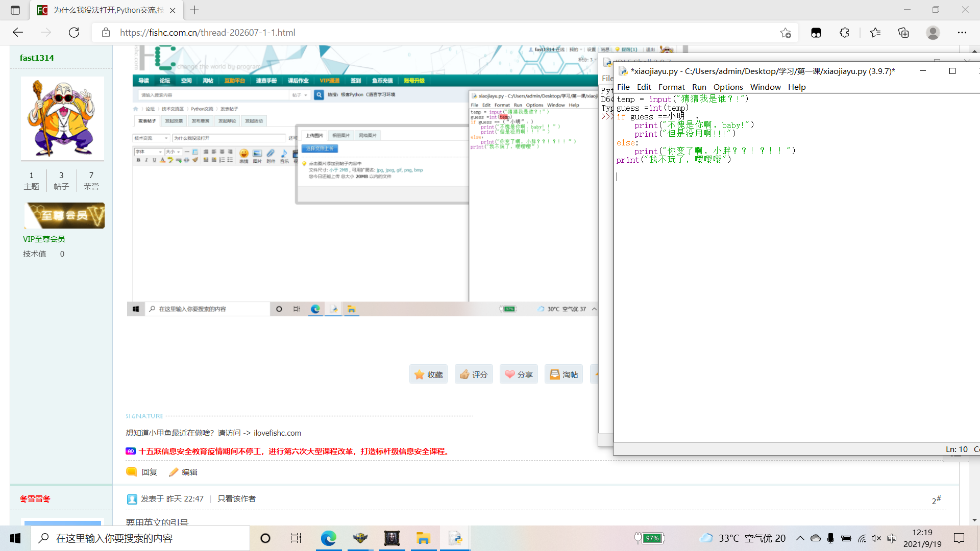980x551 pixels.
Task: Reply to the post via 回复
Action: 142,472
